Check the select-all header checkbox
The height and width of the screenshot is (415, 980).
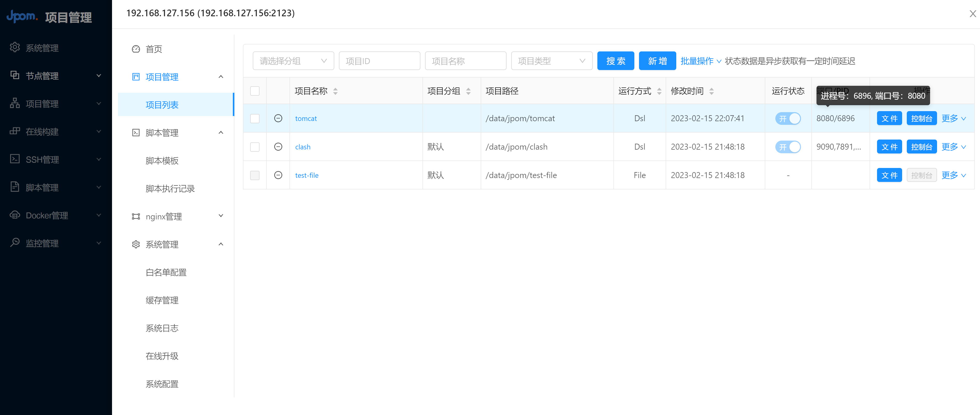(255, 91)
